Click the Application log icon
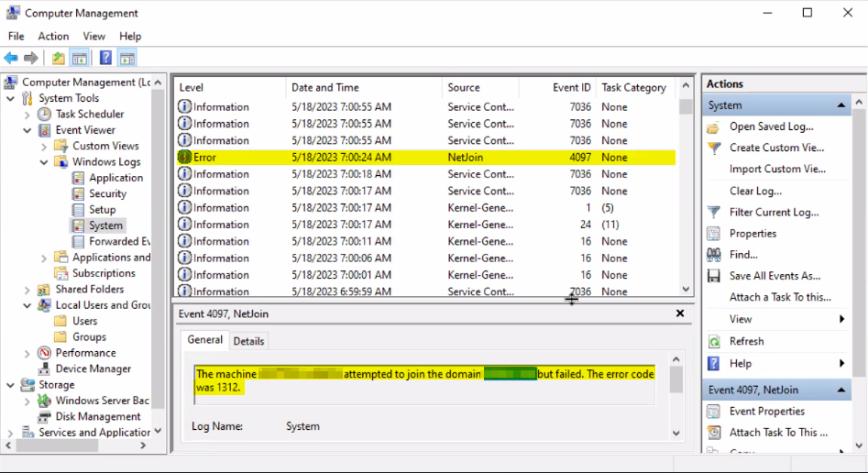 coord(78,178)
